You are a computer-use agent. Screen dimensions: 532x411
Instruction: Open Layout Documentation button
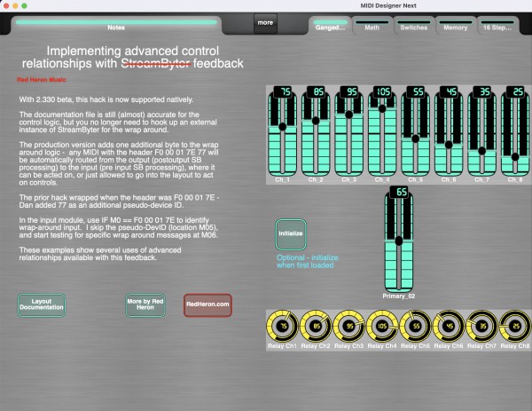(42, 304)
